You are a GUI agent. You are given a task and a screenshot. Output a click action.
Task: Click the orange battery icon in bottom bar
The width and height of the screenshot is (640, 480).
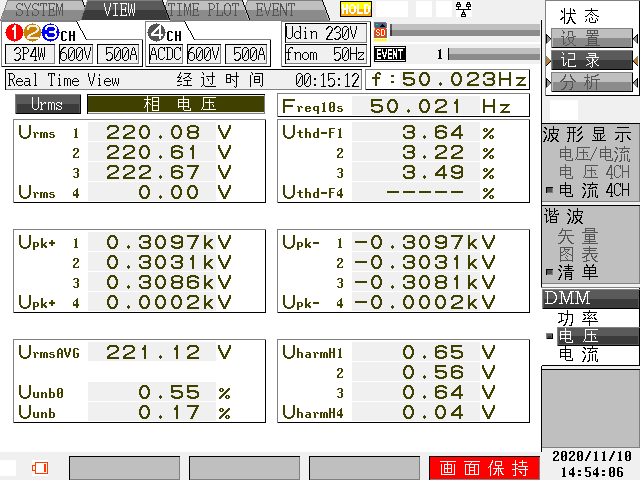point(40,467)
